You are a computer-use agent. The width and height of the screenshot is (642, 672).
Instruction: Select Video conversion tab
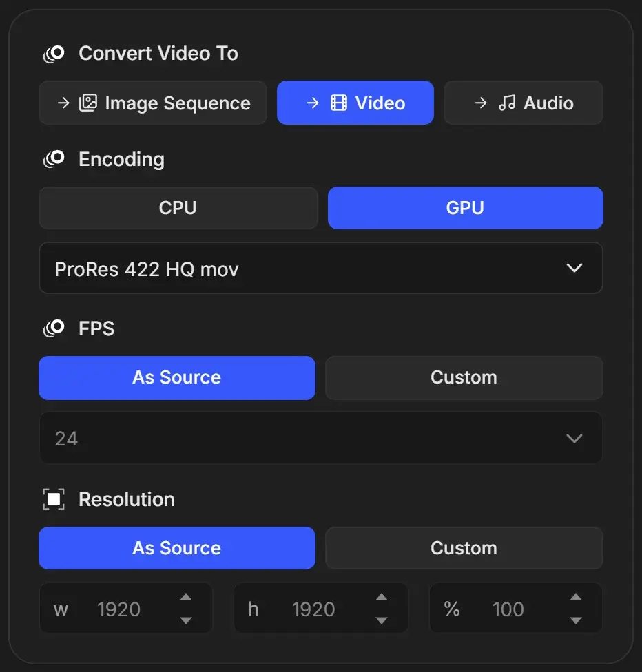355,103
